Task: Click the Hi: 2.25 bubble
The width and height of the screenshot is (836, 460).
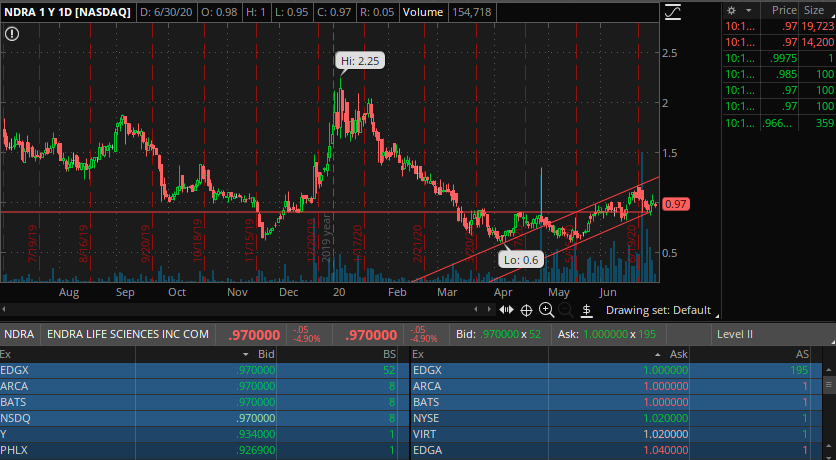Action: pos(360,61)
